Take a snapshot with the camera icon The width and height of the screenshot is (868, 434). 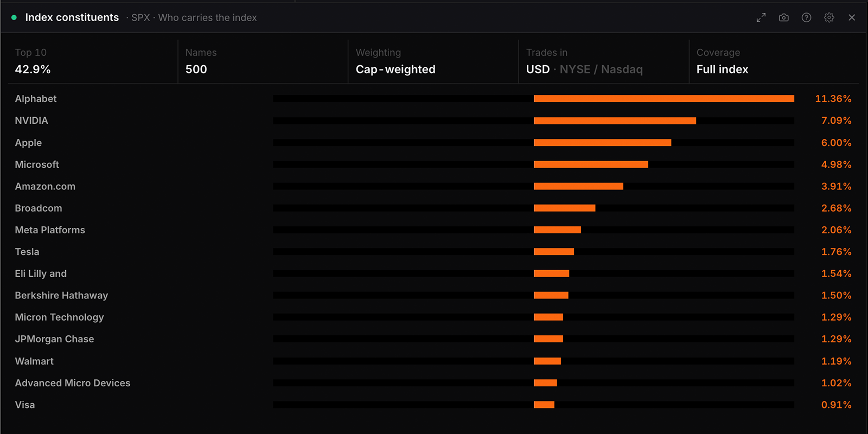784,17
